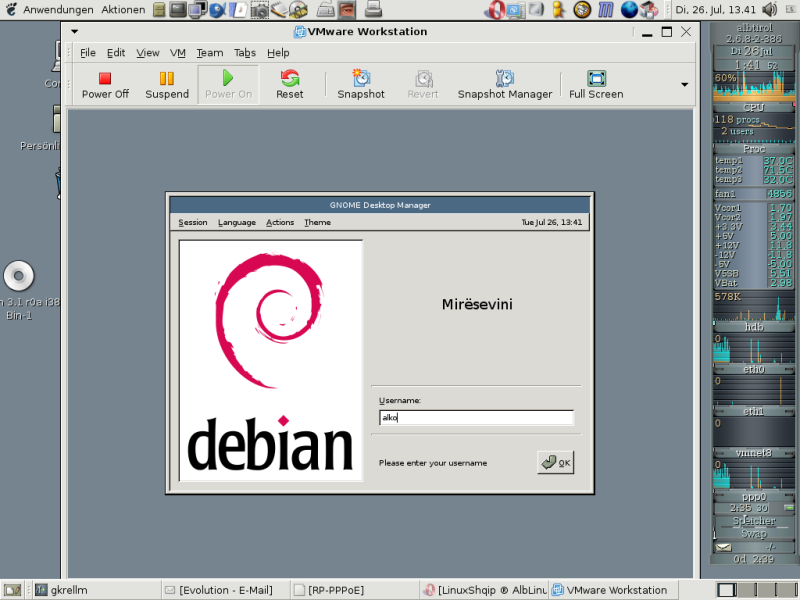Open the VM menu
Screen dimensions: 800x600
(x=178, y=53)
